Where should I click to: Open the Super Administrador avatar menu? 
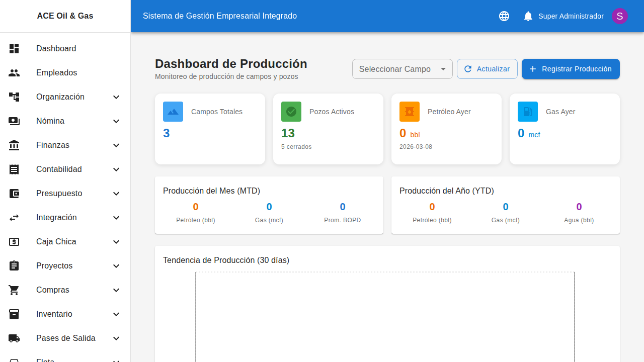coord(619,16)
